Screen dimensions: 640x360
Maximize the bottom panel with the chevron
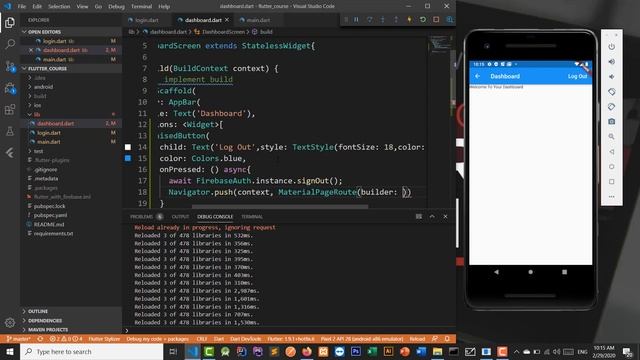coord(432,216)
